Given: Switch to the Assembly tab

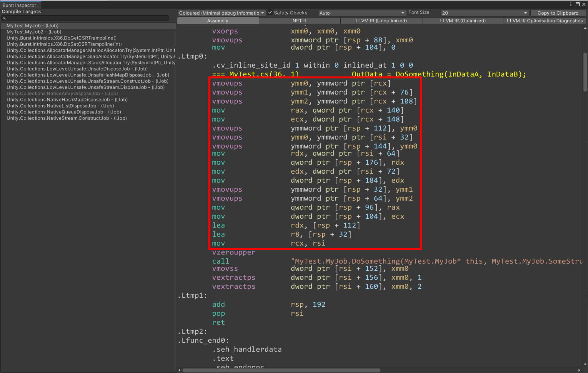Looking at the screenshot, I should 218,21.
